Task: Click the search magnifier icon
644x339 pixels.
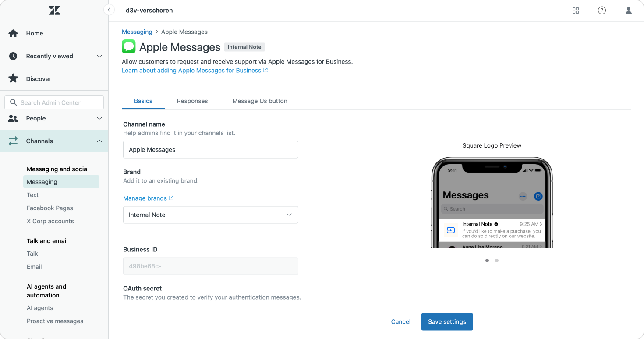Action: [13, 102]
